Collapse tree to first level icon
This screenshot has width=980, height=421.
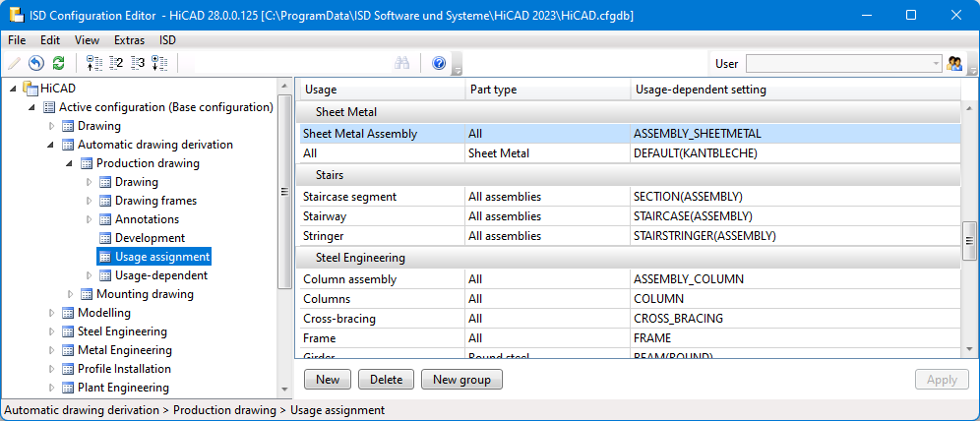click(93, 63)
